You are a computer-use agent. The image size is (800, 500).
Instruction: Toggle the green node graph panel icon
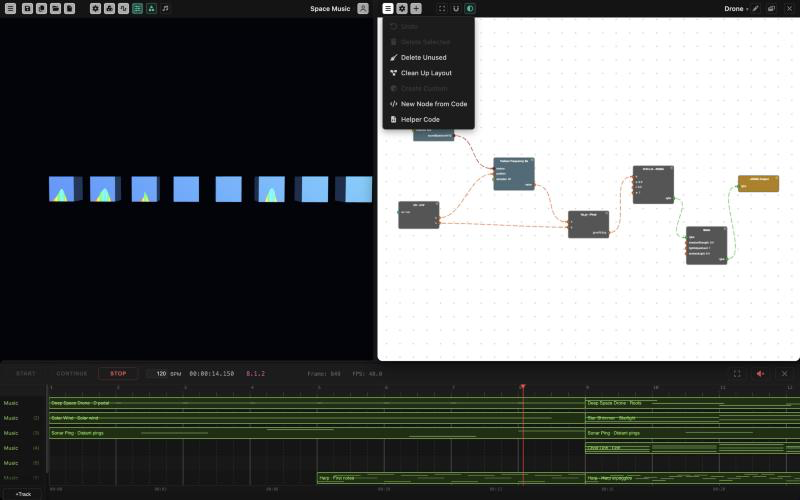152,9
